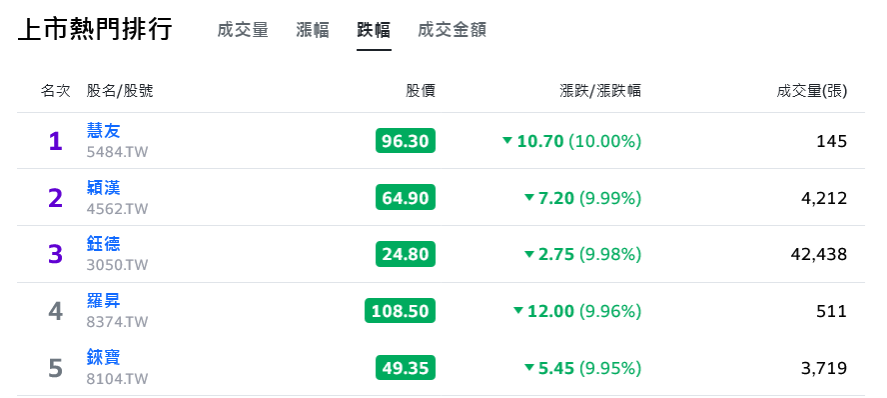Click down-arrow icon beside 5.45 change

[x=529, y=367]
